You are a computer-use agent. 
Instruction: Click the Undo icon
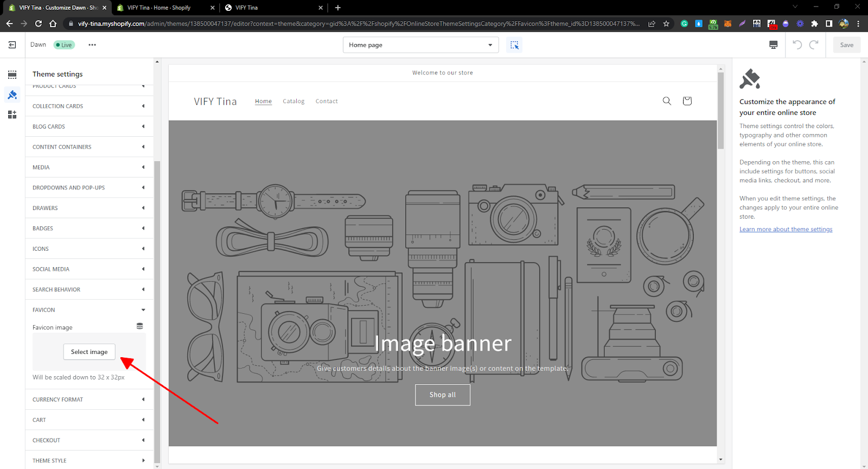(797, 45)
